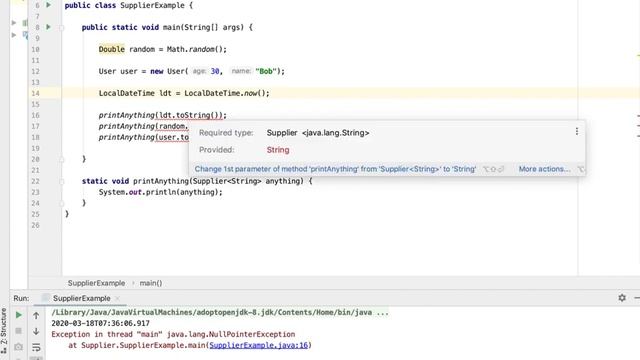
Task: Open 'More actions...' in the error tooltip
Action: click(x=544, y=169)
